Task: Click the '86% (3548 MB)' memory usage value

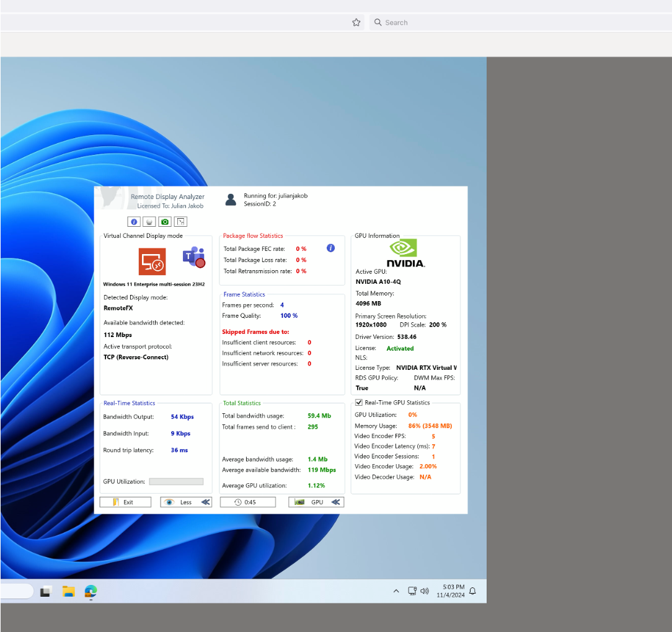Action: (430, 426)
